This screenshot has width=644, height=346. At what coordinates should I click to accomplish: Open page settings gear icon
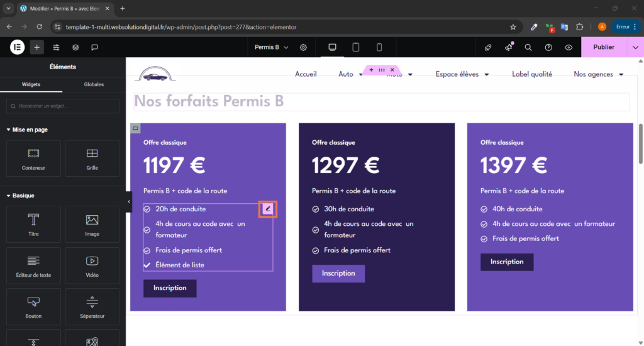point(304,47)
